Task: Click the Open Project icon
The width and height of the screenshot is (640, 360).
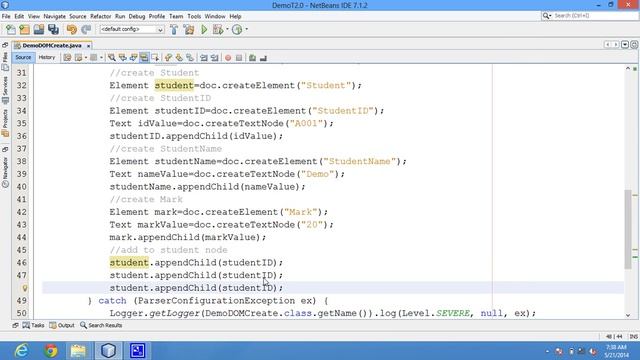Action: (39, 29)
